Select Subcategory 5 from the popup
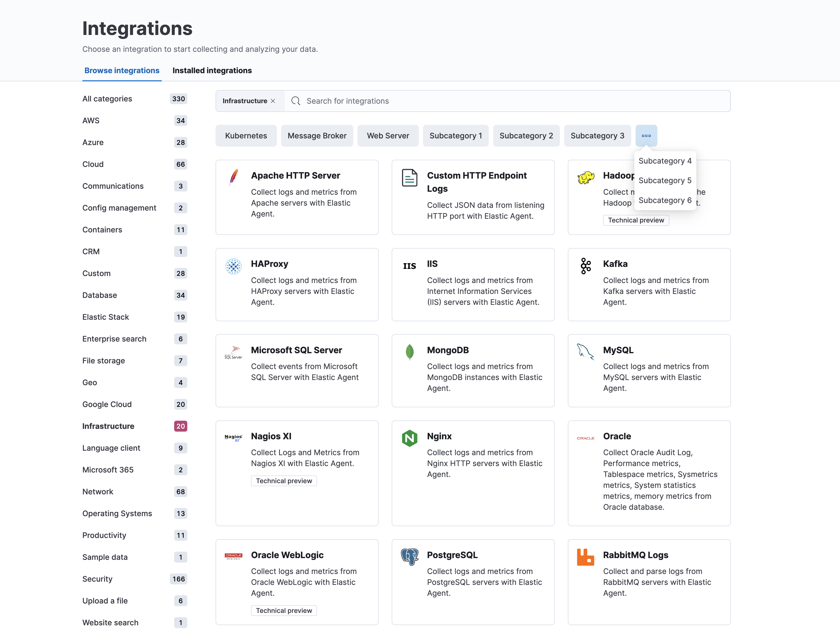Image resolution: width=840 pixels, height=635 pixels. click(x=665, y=180)
